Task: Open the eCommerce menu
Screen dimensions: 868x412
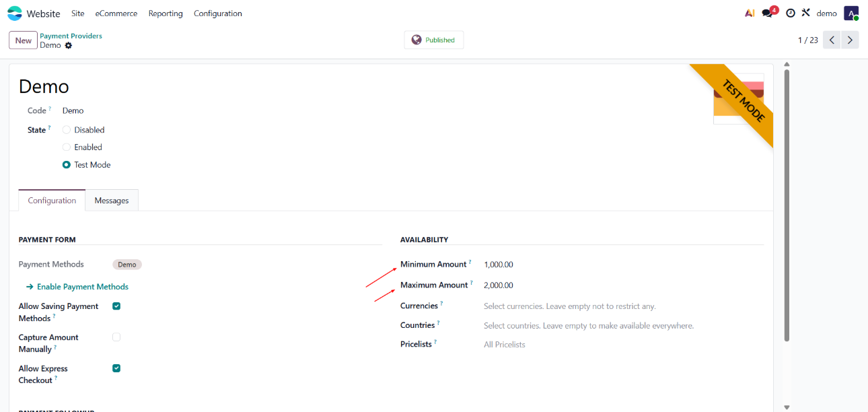Action: point(116,13)
